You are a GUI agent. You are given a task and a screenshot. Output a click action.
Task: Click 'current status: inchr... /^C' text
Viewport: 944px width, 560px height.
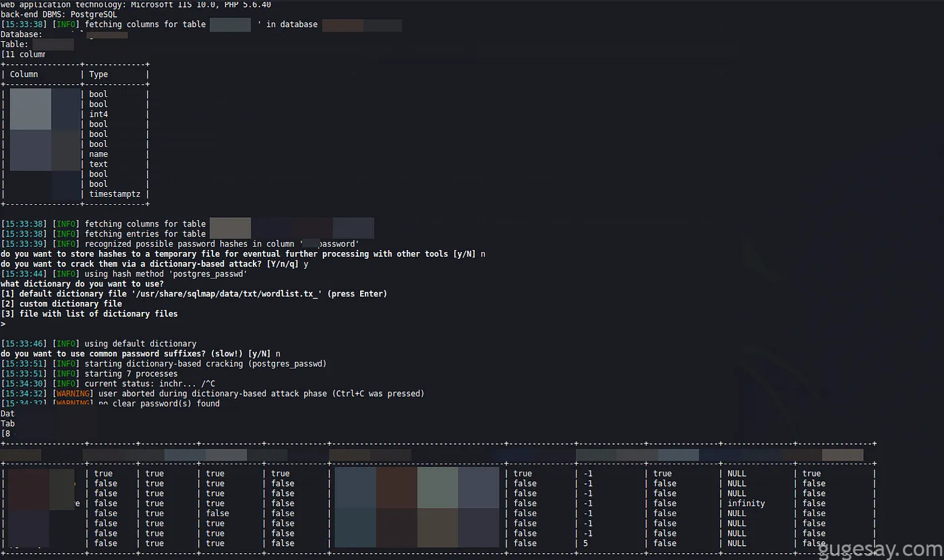point(150,384)
